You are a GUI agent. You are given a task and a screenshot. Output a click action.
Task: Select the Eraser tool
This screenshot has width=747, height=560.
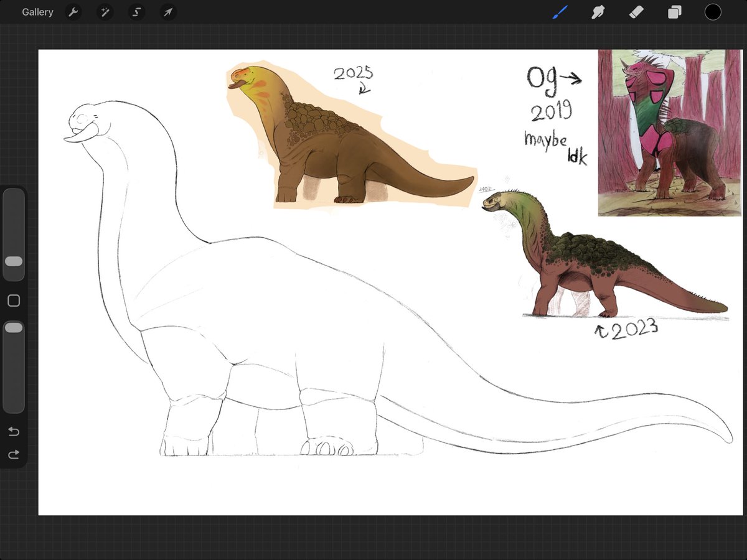pos(636,12)
